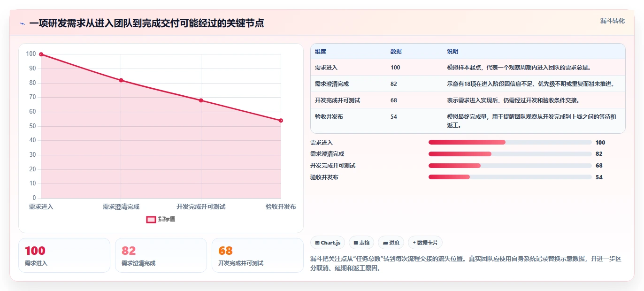This screenshot has height=291, width=644.
Task: Click the 需求进入 progress bar
Action: [510, 142]
